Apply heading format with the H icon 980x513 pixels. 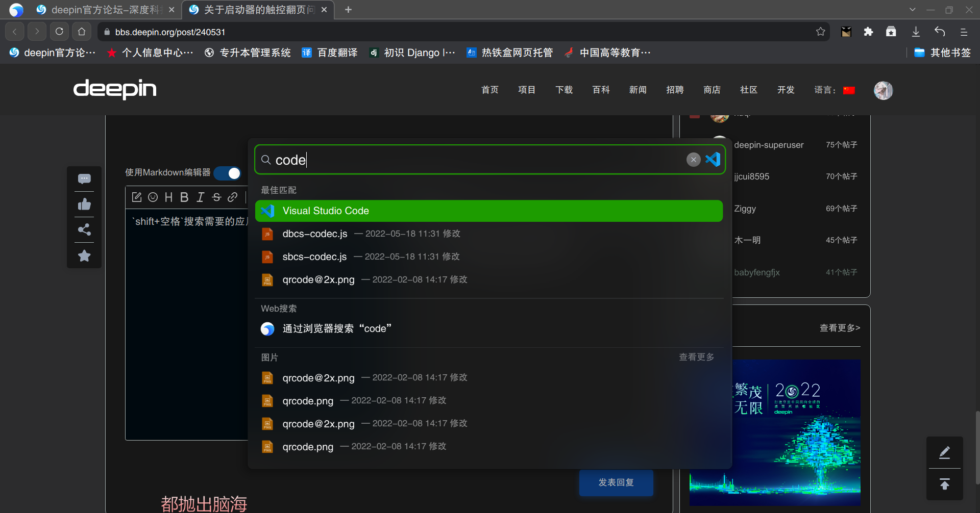point(168,197)
